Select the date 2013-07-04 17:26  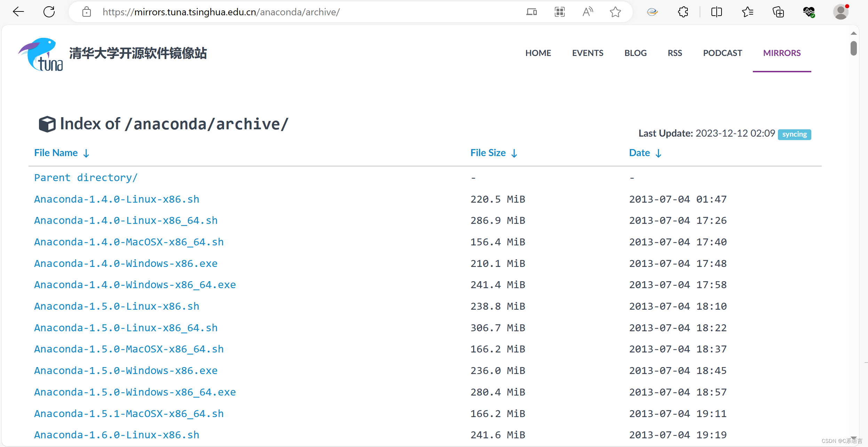pos(678,220)
